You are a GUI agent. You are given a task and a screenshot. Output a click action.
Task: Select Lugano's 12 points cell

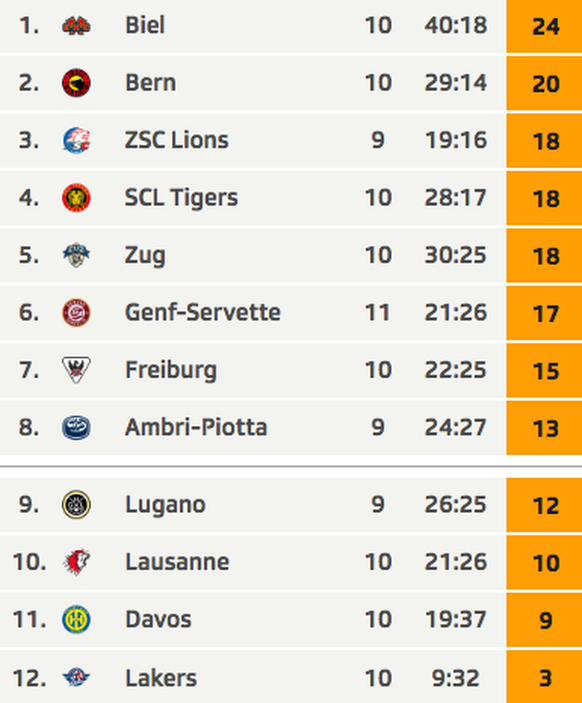click(544, 505)
